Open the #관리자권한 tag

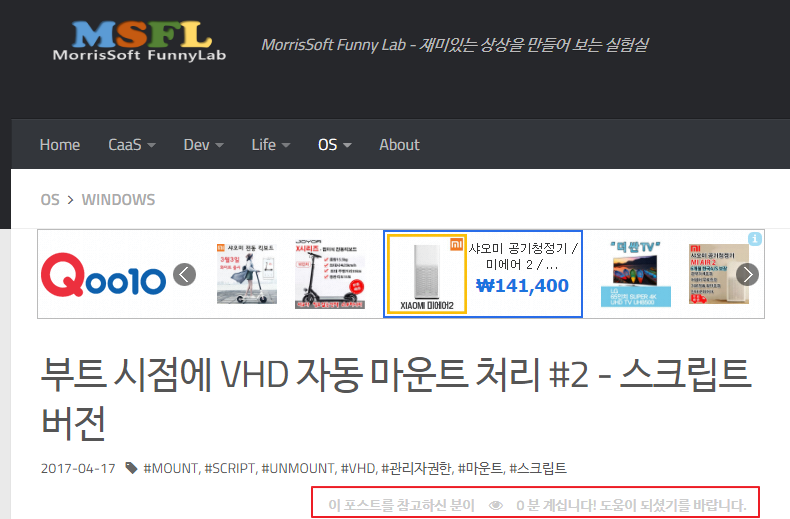coord(417,468)
